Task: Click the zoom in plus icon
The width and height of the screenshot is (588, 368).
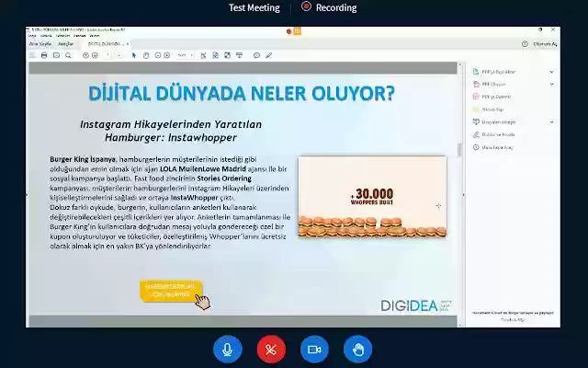Action: [x=167, y=55]
